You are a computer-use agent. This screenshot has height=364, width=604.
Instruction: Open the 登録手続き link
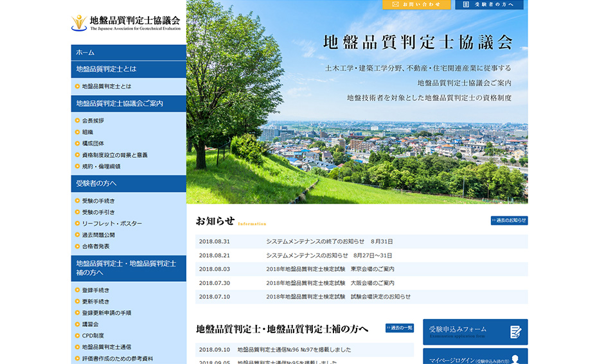click(96, 290)
